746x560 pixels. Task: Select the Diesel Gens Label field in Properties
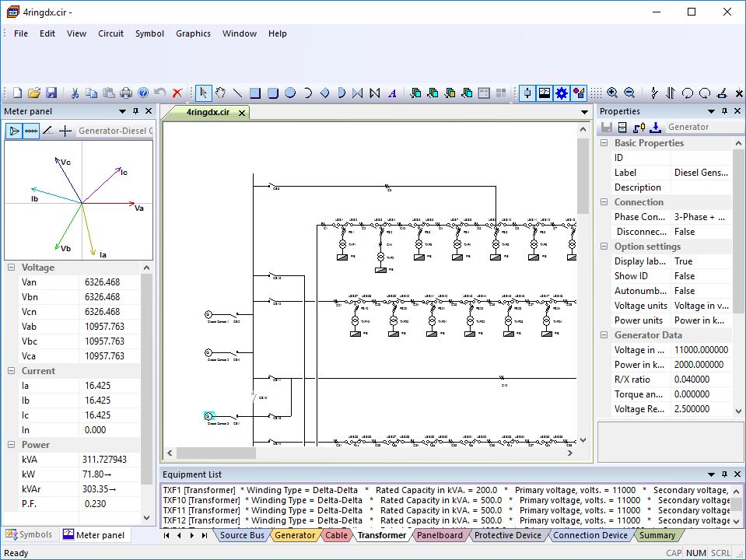(701, 172)
